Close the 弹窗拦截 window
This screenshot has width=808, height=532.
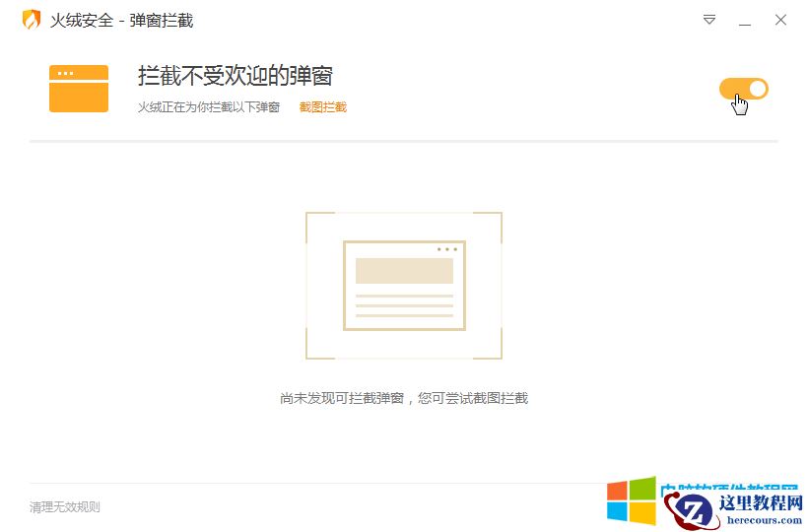pos(780,20)
